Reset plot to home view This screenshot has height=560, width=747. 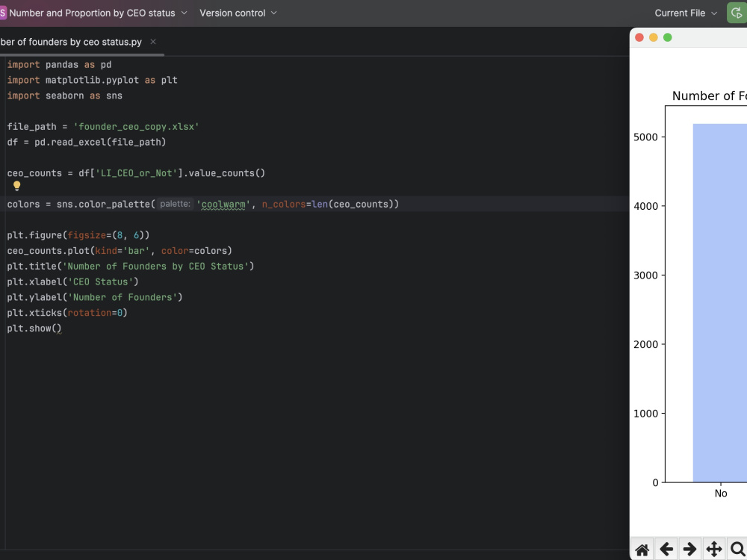642,549
